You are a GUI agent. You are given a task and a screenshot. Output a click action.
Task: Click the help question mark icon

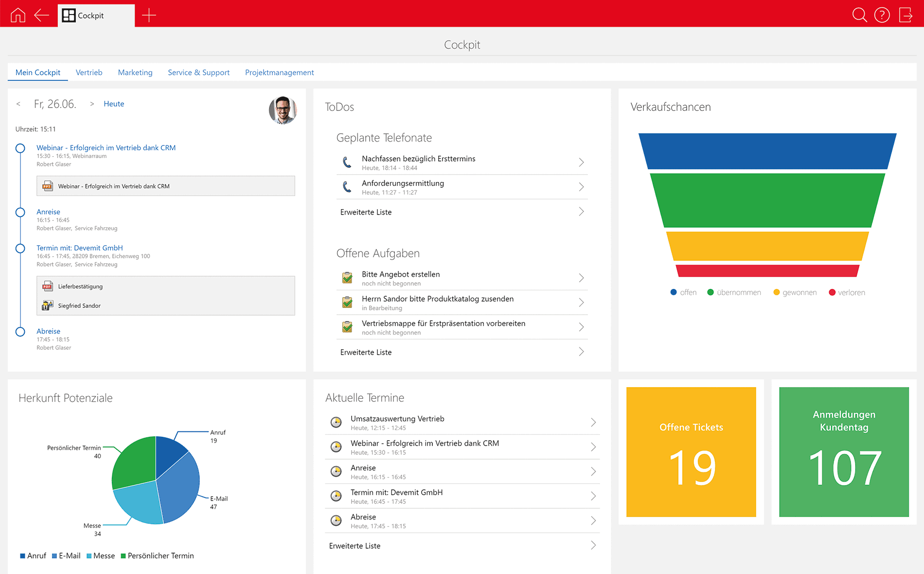click(882, 15)
